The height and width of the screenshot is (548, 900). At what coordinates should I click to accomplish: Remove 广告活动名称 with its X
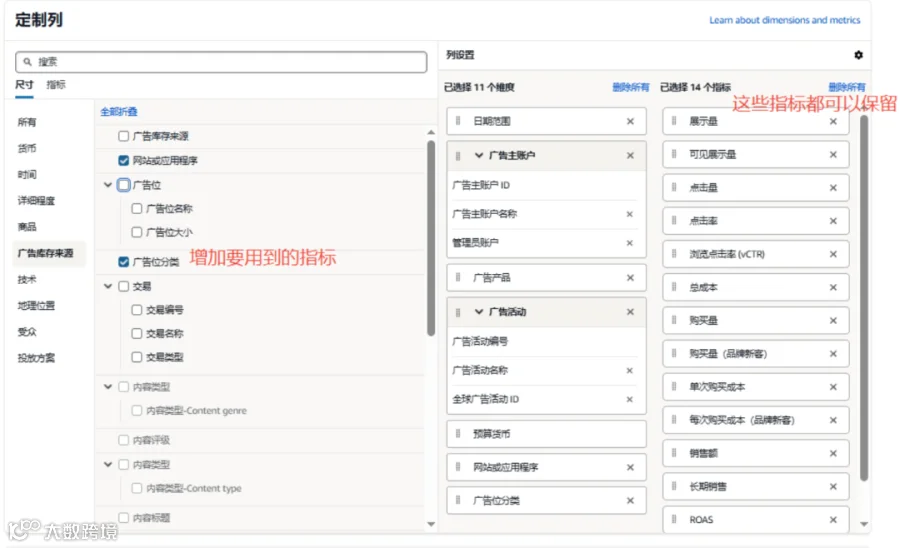[x=630, y=371]
